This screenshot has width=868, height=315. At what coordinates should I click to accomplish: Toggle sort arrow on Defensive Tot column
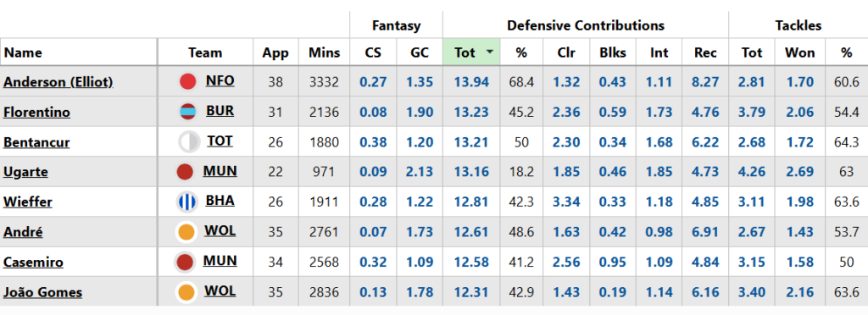[x=490, y=52]
